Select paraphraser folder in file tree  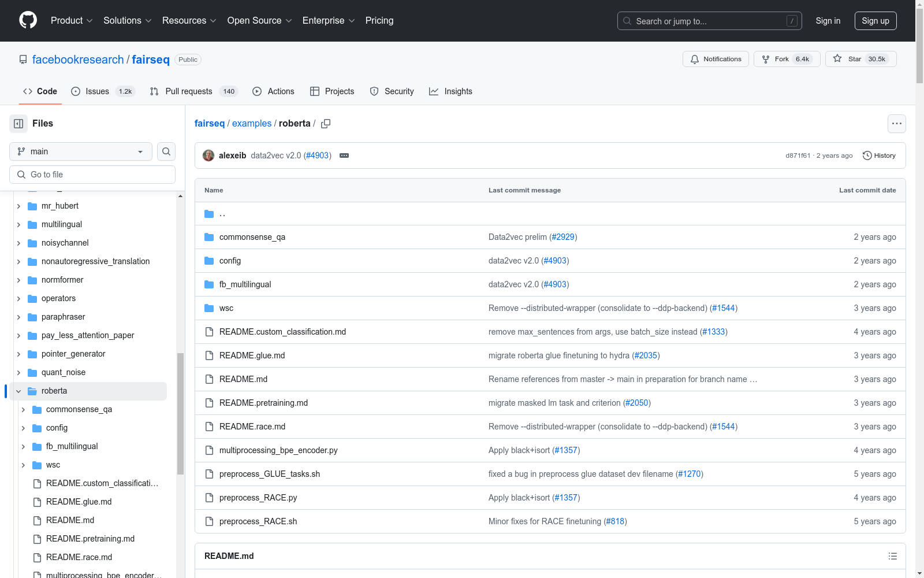(63, 317)
